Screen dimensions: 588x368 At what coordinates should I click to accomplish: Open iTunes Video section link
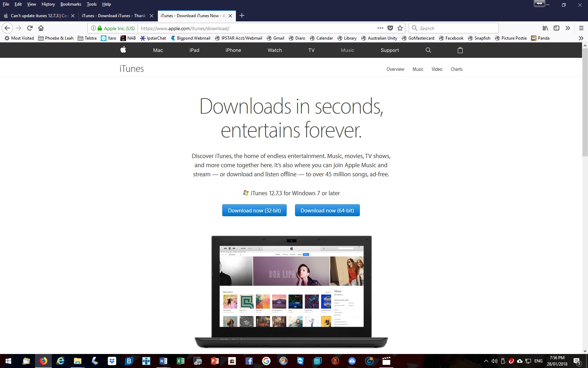(x=437, y=69)
